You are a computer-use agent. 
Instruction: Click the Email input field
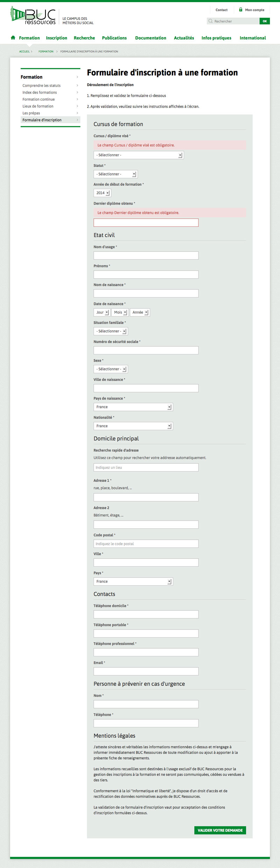tap(146, 671)
